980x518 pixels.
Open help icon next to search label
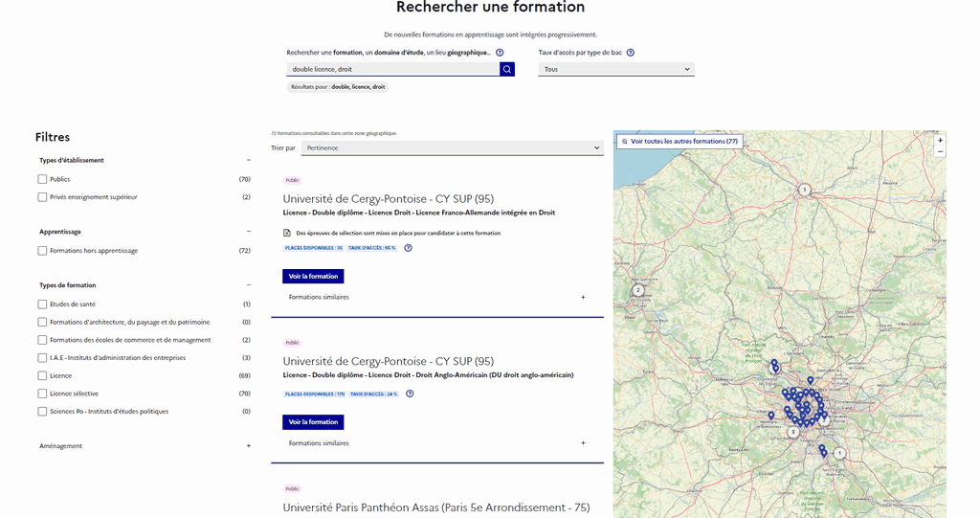[500, 53]
